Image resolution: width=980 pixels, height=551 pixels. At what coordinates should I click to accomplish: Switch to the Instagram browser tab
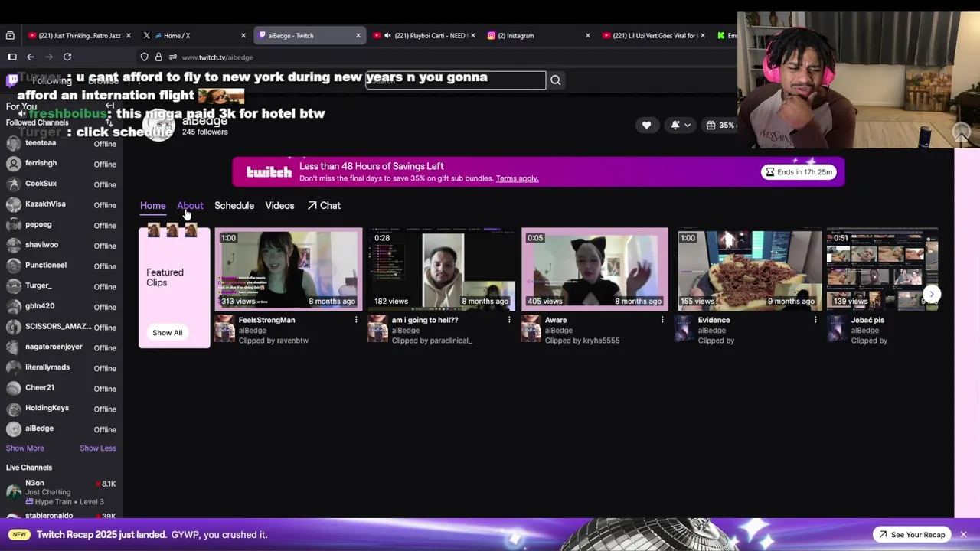click(x=539, y=35)
